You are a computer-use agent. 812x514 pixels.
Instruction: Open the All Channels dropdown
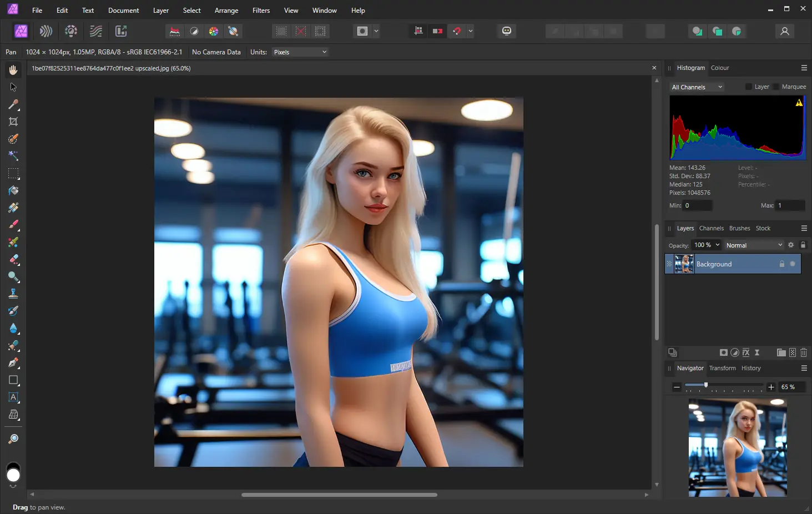697,87
